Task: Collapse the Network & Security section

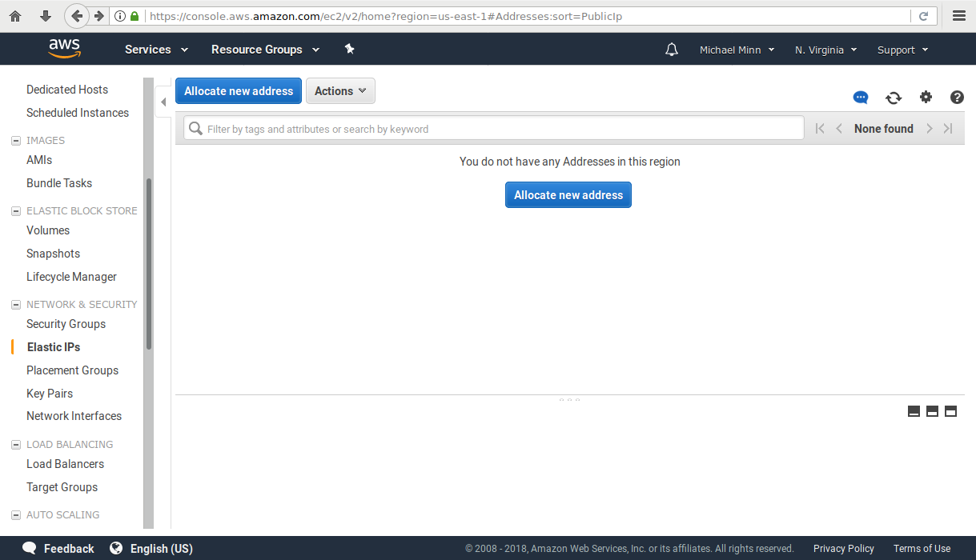Action: 16,305
